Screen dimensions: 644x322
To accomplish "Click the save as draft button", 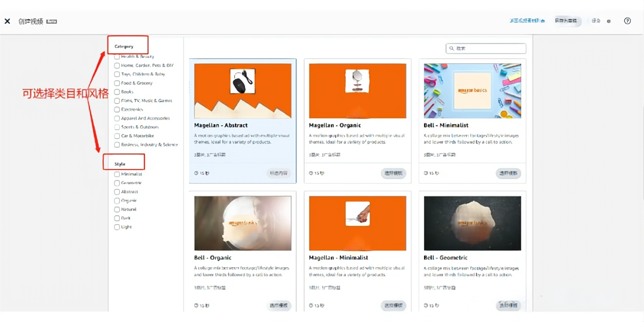I will pos(566,21).
